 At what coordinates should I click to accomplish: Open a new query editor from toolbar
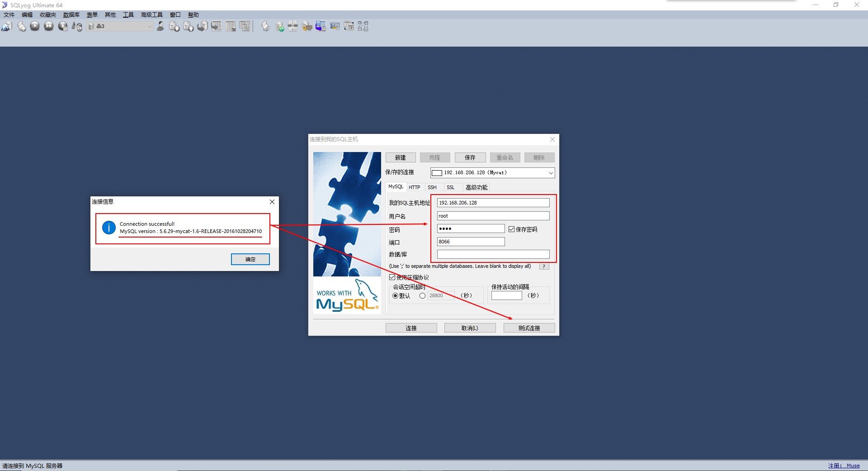21,26
